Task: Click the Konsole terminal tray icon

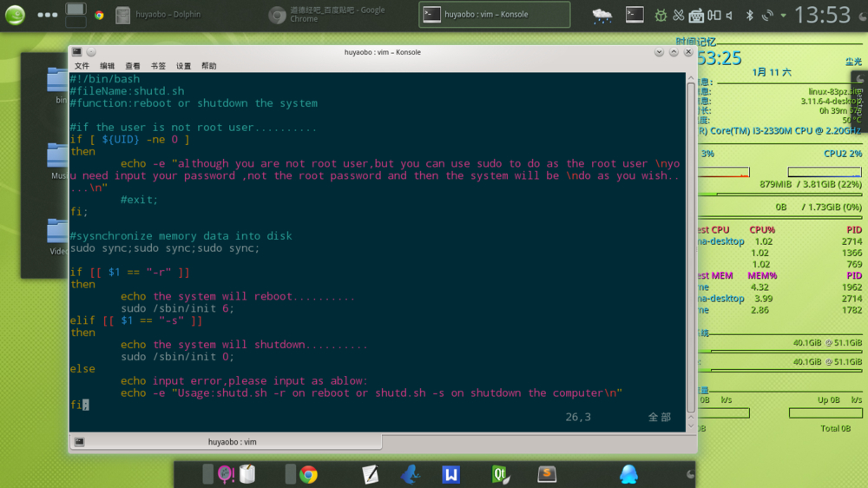Action: point(635,15)
